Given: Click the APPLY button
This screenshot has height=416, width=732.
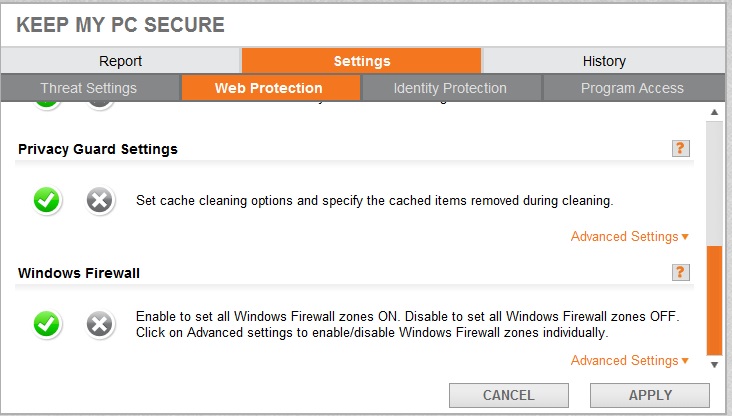Looking at the screenshot, I should pos(650,395).
